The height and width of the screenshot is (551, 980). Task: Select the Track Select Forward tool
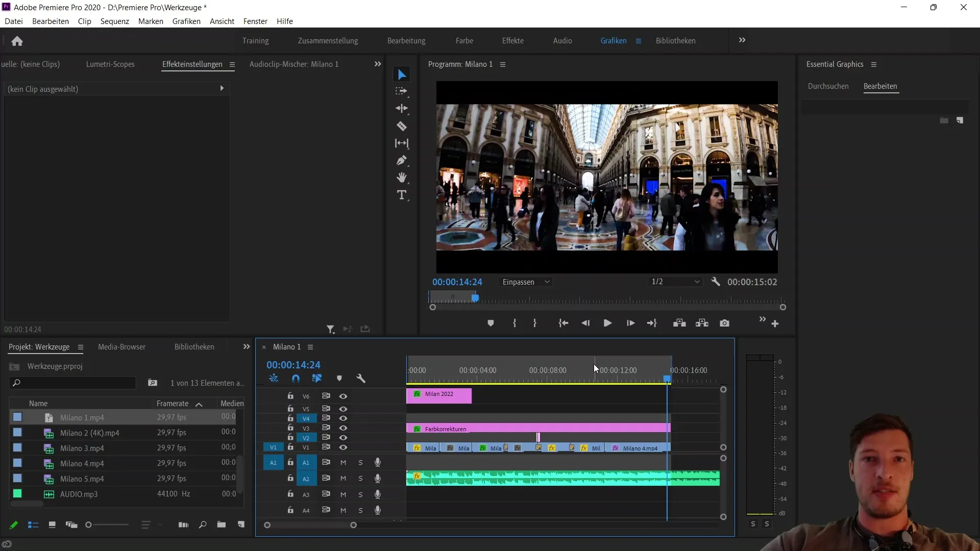402,91
